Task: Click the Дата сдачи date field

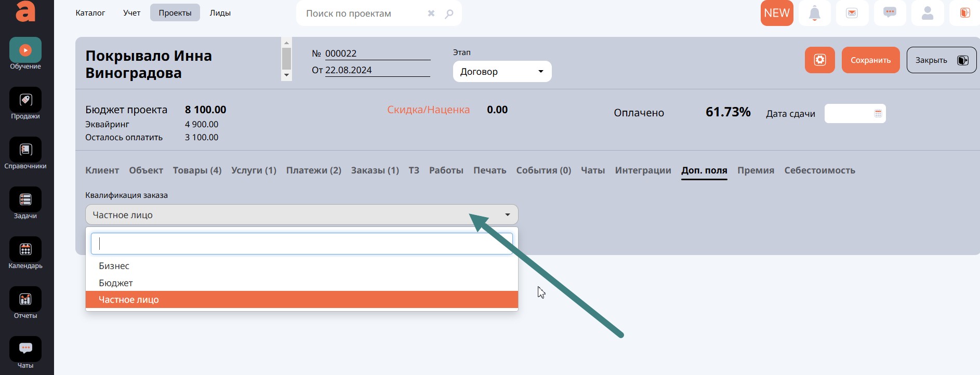Action: click(854, 114)
